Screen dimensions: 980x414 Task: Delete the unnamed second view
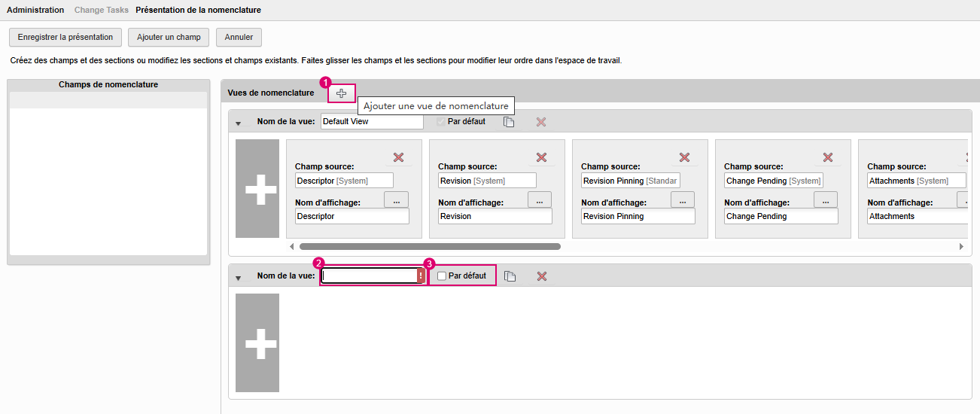click(541, 276)
